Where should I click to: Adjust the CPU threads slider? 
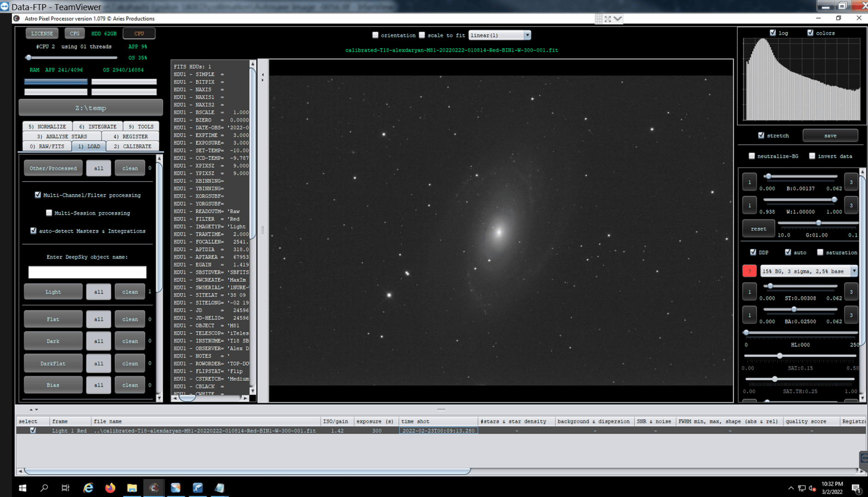coord(29,58)
